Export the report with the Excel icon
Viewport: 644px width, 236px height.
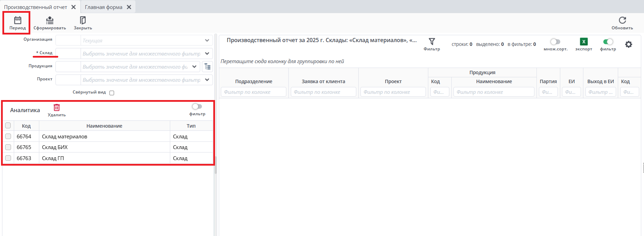(583, 42)
